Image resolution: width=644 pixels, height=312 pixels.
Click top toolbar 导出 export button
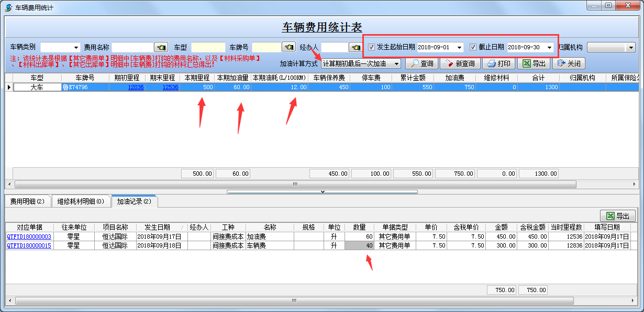534,63
